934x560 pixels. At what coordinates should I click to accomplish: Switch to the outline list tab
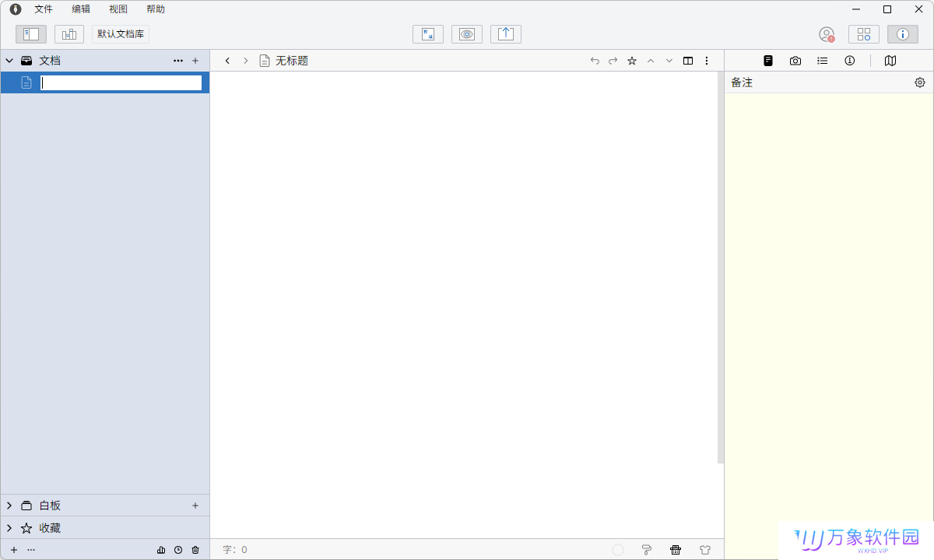[x=823, y=61]
